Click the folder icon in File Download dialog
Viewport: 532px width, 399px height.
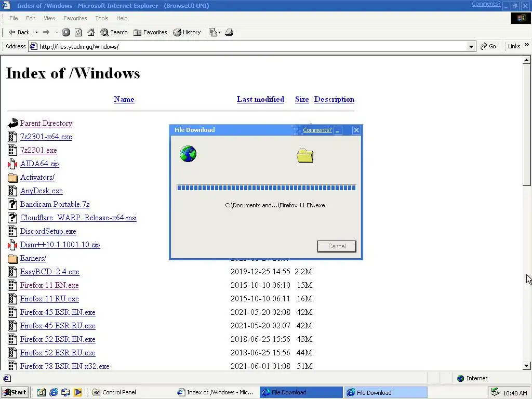(x=305, y=156)
